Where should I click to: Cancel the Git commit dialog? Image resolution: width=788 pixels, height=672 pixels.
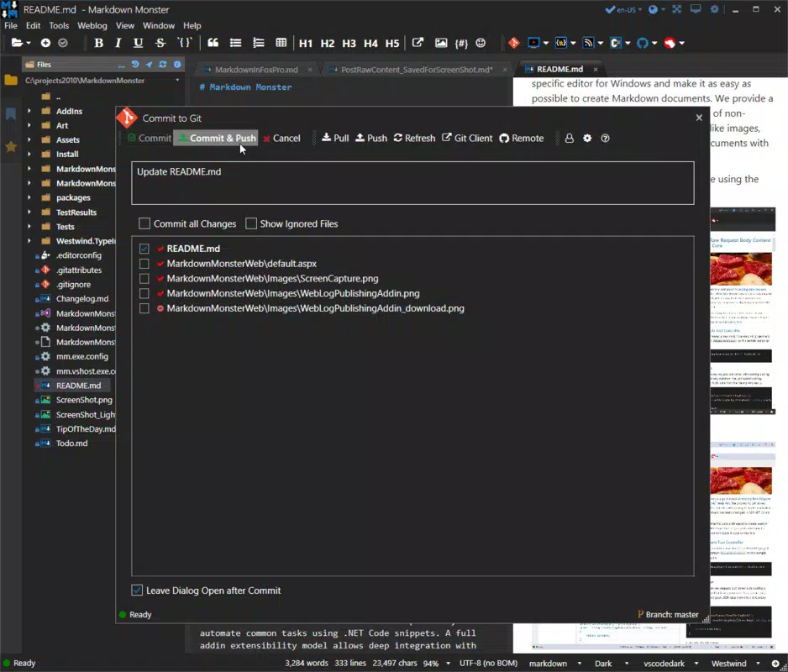coord(281,139)
